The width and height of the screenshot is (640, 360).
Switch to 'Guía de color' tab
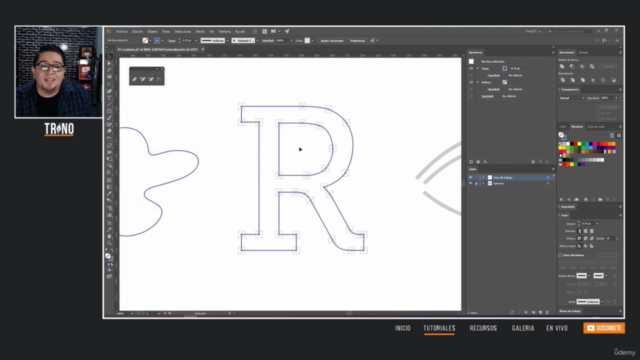596,127
